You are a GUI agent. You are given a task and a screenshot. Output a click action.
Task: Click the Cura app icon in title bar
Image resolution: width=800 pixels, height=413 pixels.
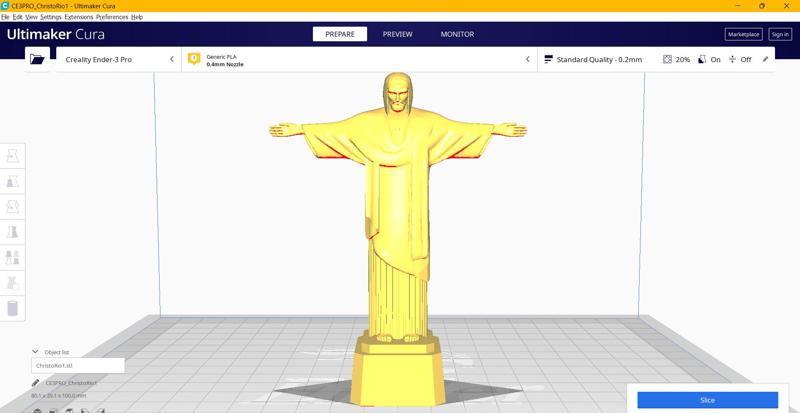pyautogui.click(x=5, y=6)
